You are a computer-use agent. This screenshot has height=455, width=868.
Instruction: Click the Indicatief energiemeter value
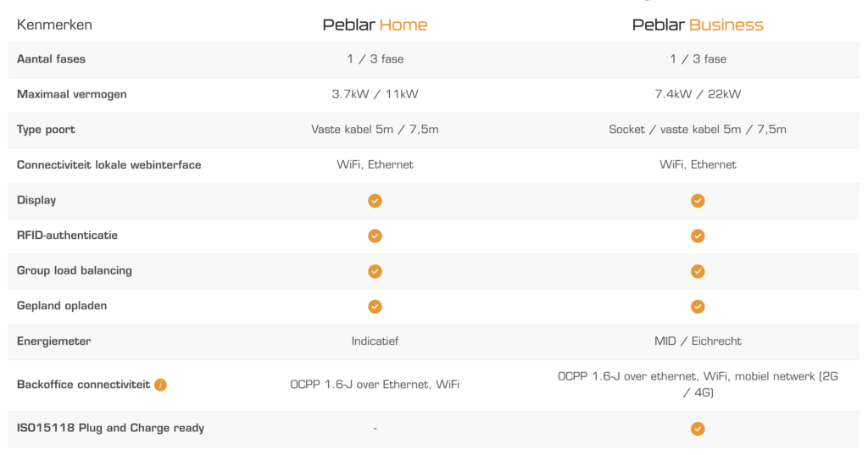(x=375, y=341)
